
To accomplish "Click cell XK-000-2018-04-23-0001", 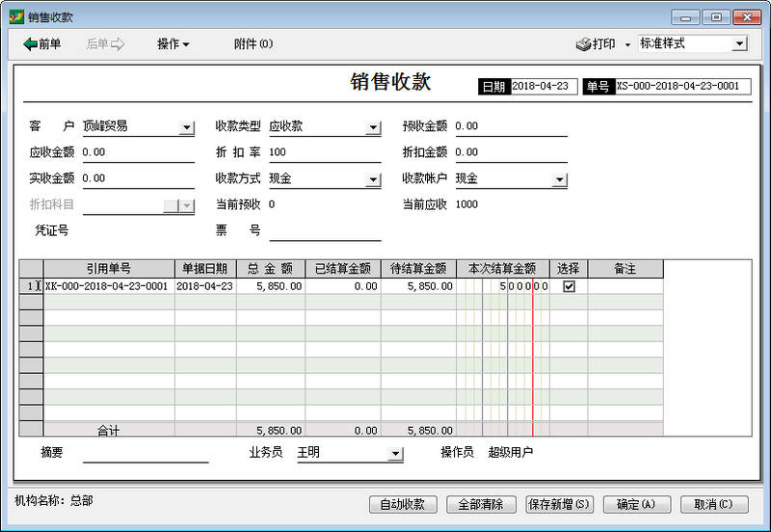I will point(109,286).
